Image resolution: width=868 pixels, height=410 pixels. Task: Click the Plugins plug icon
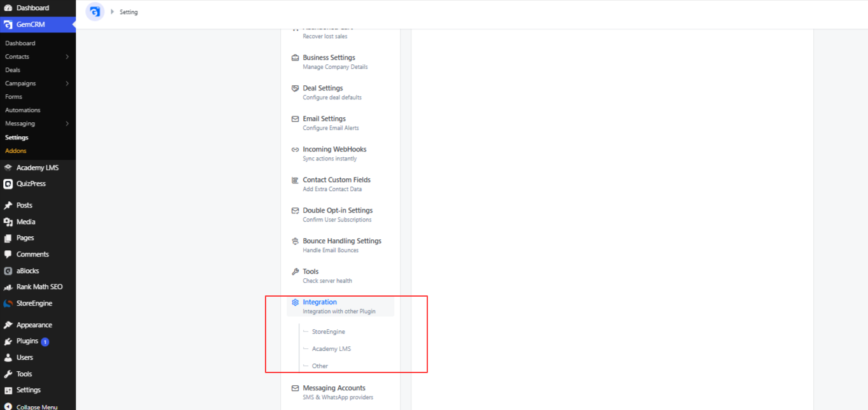click(x=8, y=342)
